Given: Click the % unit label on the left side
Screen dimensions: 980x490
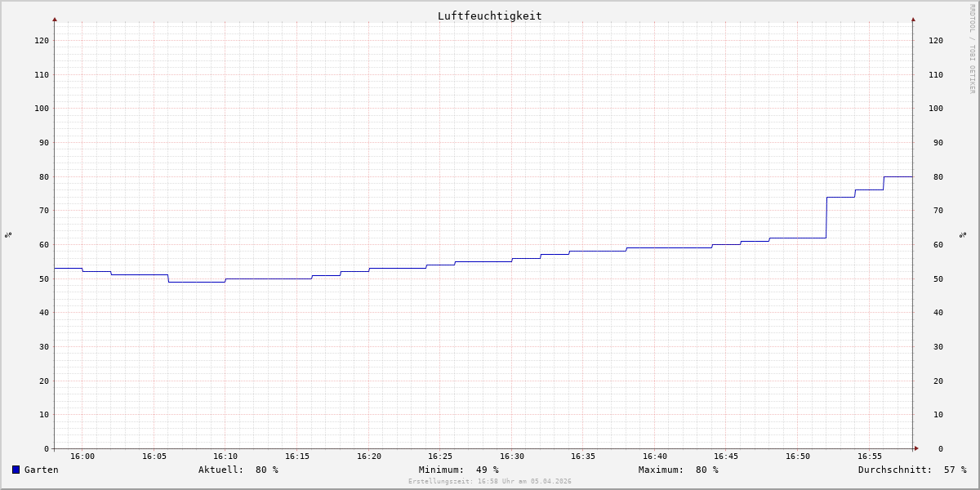Looking at the screenshot, I should 8,234.
